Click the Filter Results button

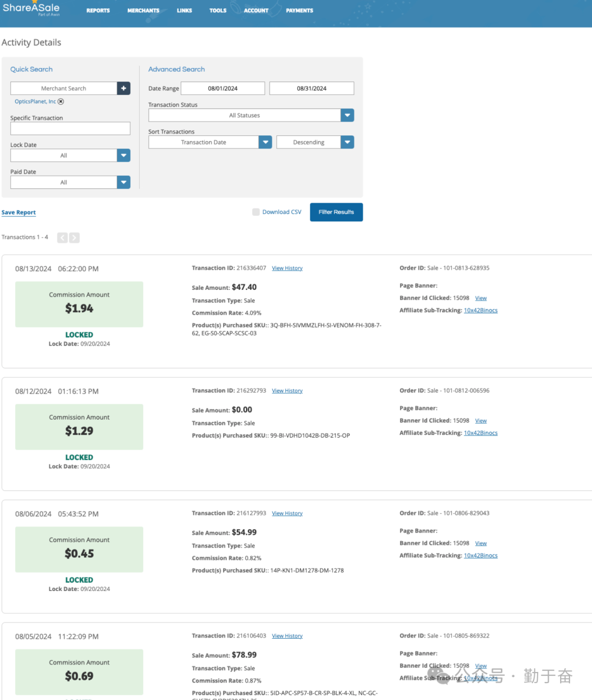tap(336, 212)
